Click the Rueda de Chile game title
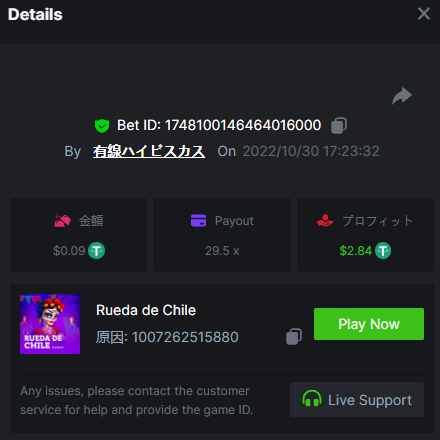 pos(146,310)
